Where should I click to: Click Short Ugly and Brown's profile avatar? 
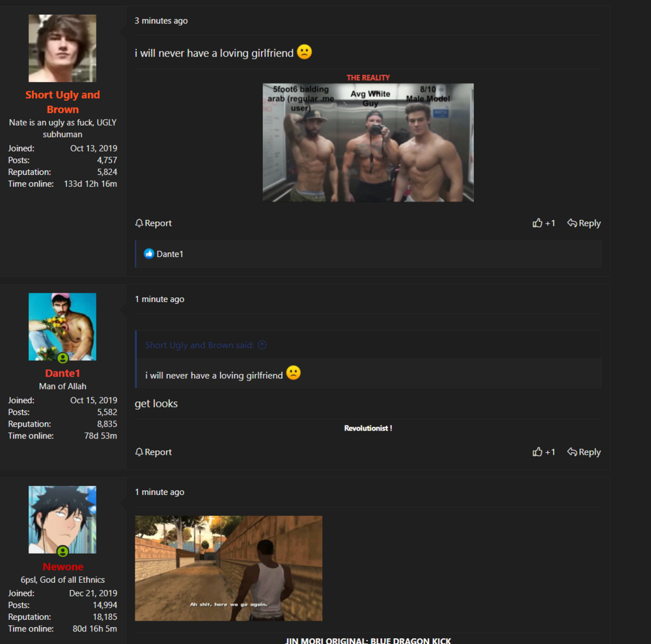[62, 47]
